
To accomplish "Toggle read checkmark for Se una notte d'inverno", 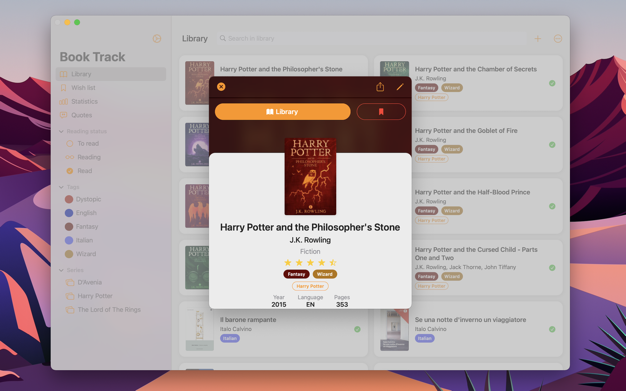I will (552, 329).
